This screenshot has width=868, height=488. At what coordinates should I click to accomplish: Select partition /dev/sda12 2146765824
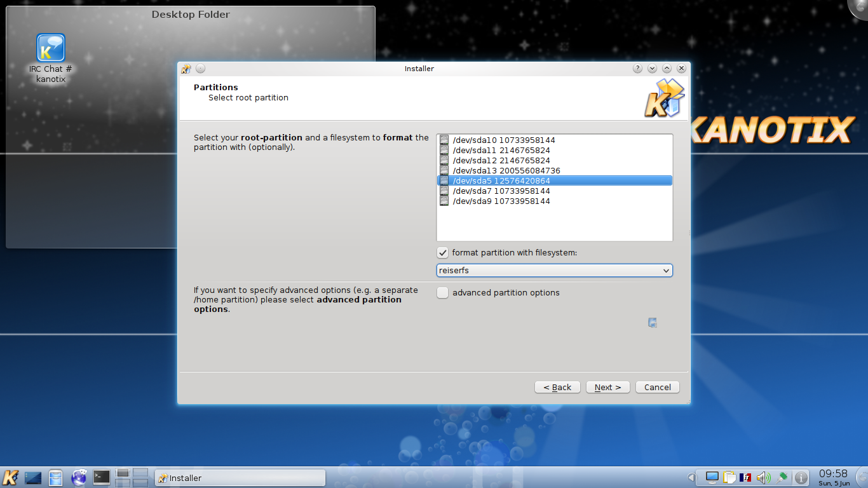(x=555, y=160)
